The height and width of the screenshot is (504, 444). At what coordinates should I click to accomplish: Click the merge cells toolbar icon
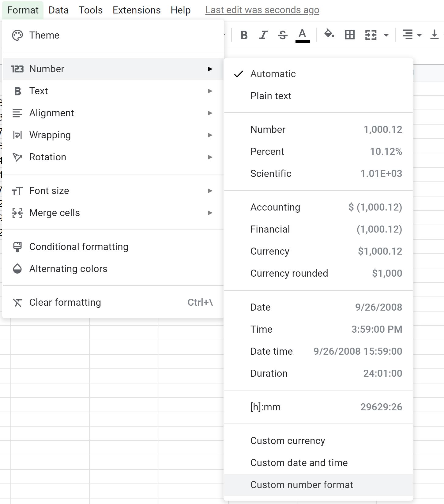[x=371, y=35]
